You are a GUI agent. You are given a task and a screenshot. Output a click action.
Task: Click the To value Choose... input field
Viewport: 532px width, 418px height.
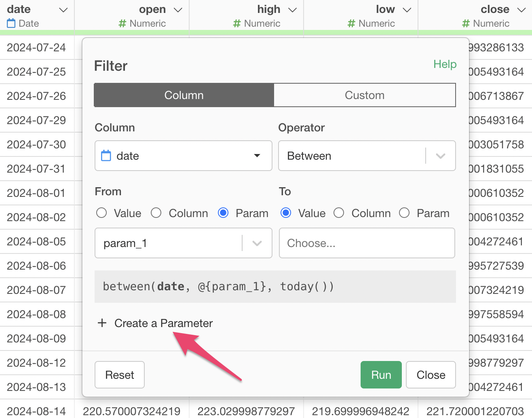point(367,243)
